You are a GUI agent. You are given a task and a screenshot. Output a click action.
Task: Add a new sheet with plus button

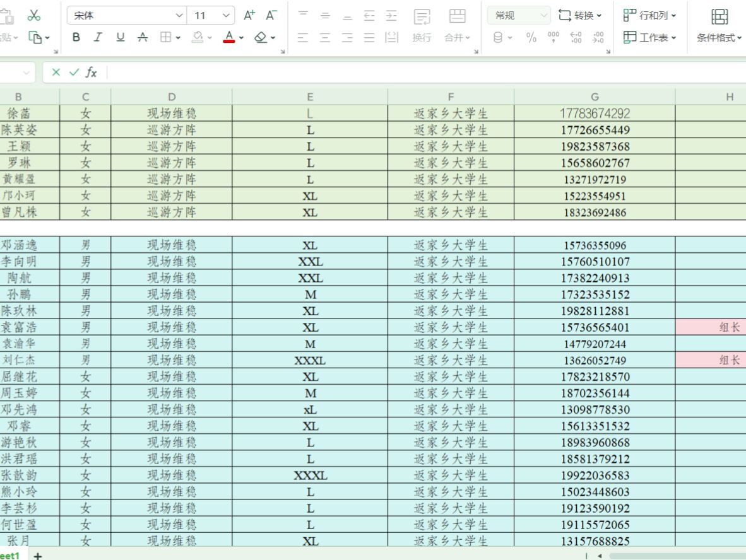[x=38, y=555]
